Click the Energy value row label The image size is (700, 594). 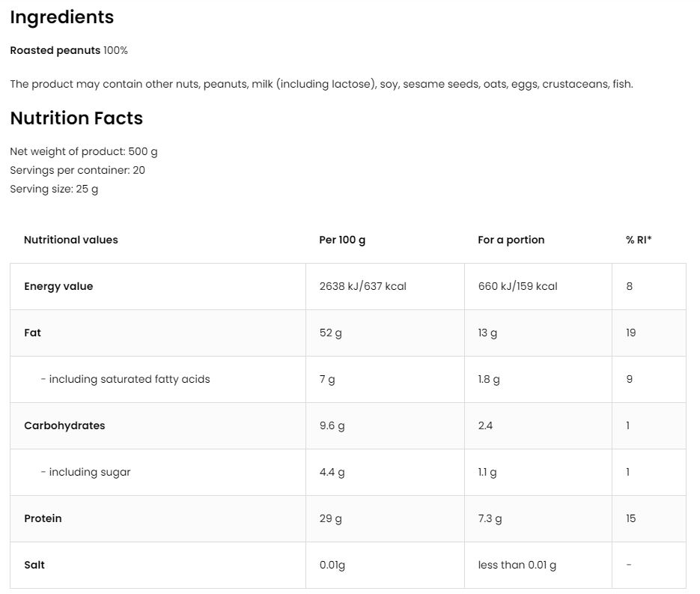pos(58,286)
